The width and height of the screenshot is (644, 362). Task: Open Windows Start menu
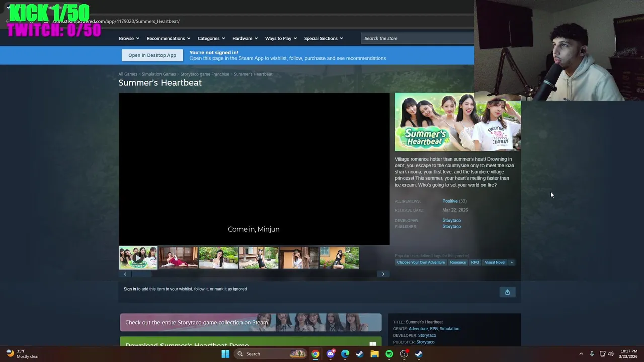(x=225, y=354)
